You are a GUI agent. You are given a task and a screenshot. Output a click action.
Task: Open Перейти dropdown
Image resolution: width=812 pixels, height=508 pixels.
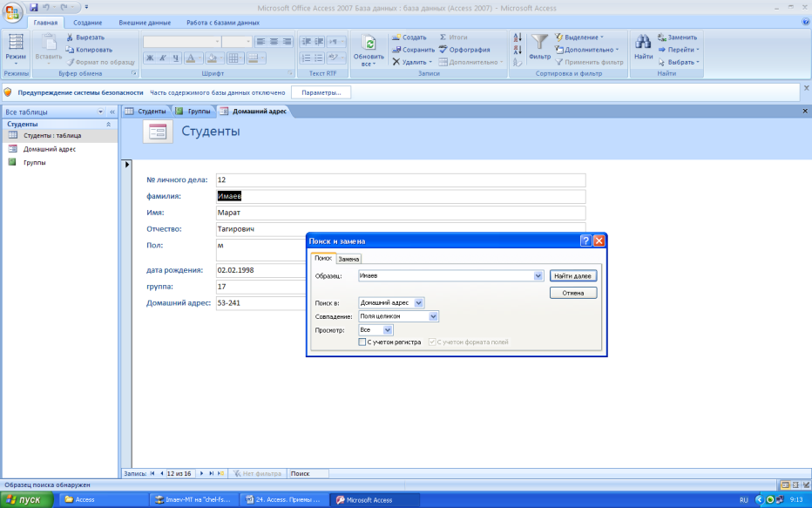click(679, 50)
